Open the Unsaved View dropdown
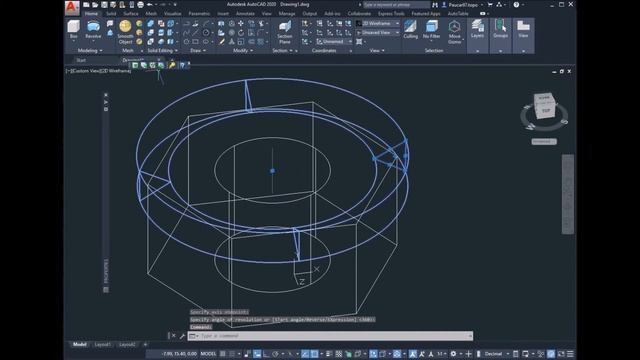640x360 pixels. click(378, 33)
